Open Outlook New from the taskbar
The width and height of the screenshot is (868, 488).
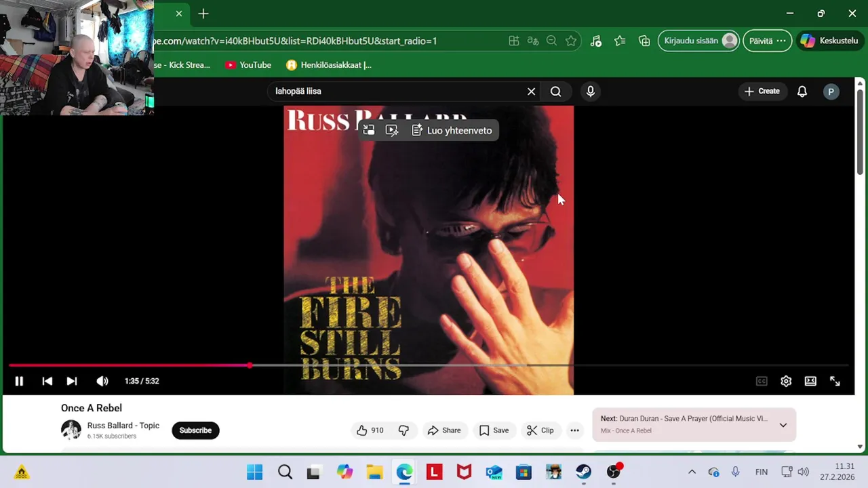[x=494, y=472]
